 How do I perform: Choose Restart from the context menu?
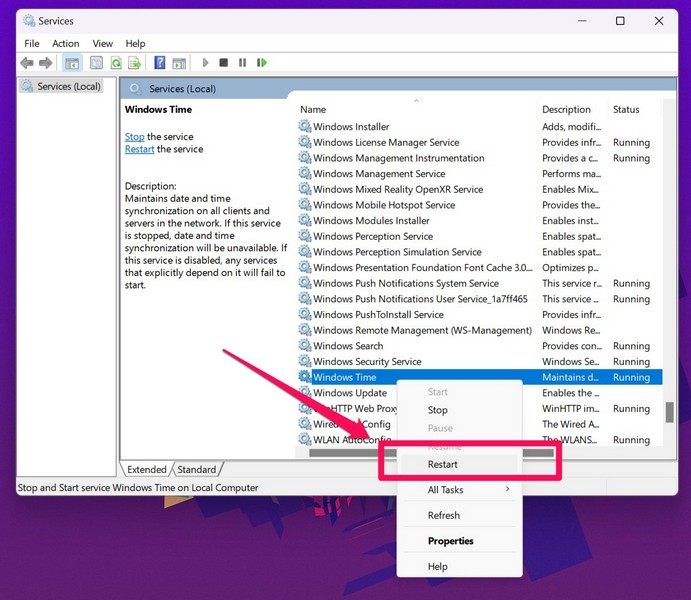pyautogui.click(x=443, y=464)
